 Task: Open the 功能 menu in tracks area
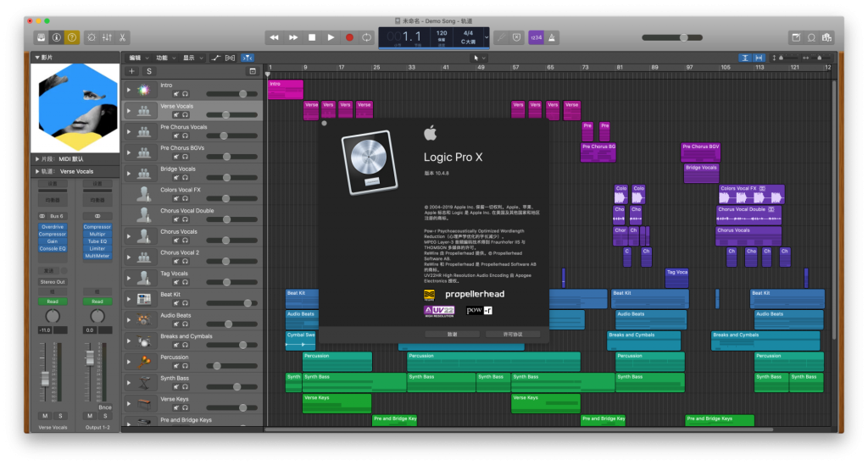[x=165, y=58]
